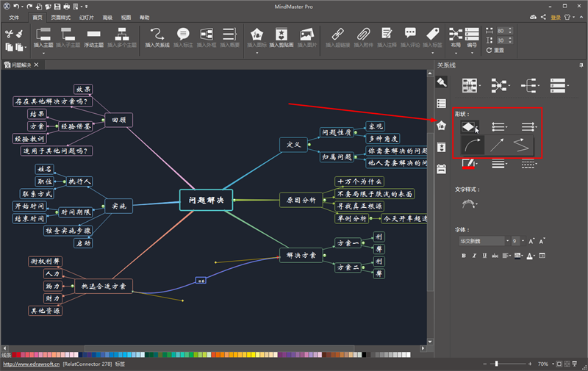Image resolution: width=588 pixels, height=371 pixels.
Task: Click the Insert Clipart (插入剪贴画) icon
Action: (x=280, y=35)
